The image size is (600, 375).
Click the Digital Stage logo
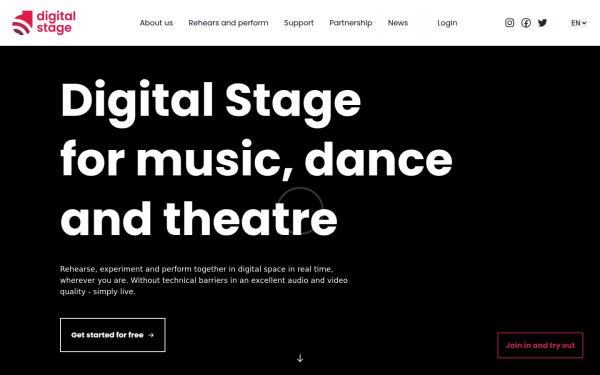pyautogui.click(x=44, y=23)
